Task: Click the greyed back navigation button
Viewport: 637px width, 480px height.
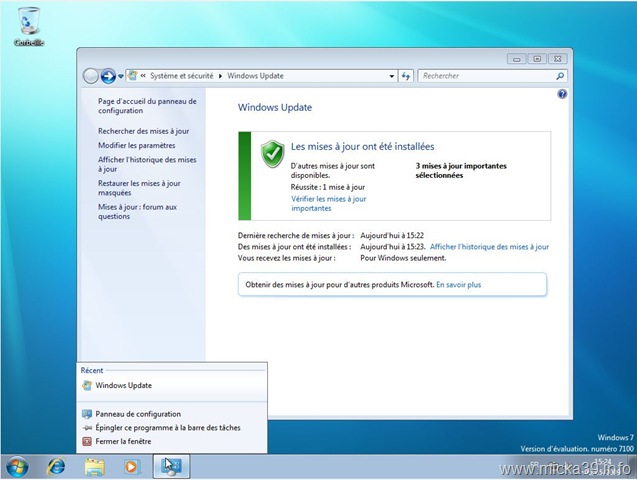Action: pyautogui.click(x=91, y=76)
